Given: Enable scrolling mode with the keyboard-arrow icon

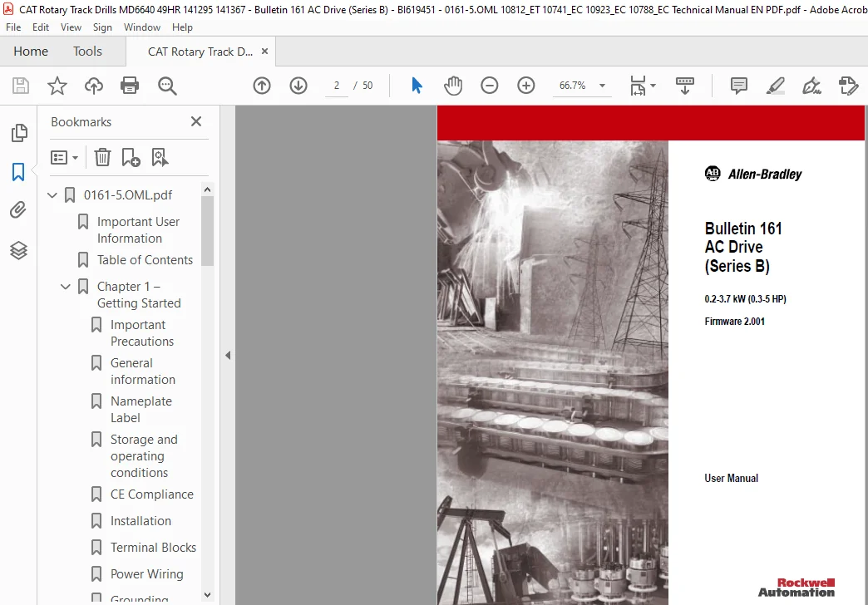Looking at the screenshot, I should [685, 86].
